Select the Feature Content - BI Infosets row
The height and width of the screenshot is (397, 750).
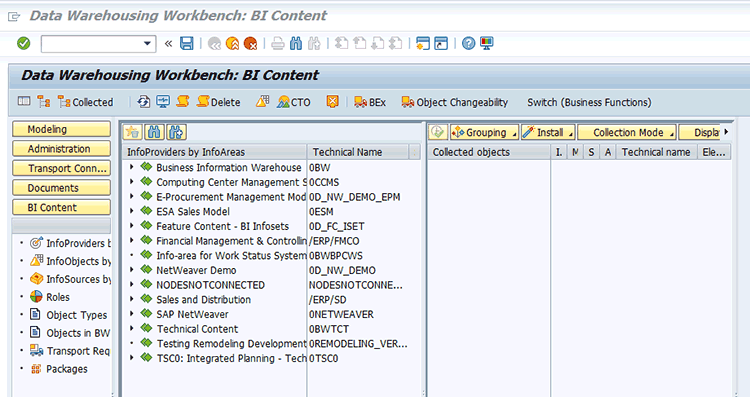(222, 226)
